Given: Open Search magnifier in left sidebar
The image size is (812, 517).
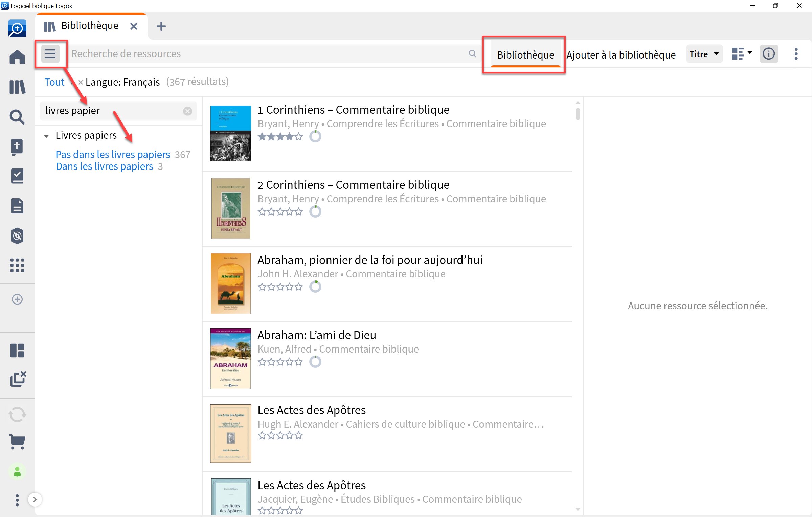Looking at the screenshot, I should click(x=17, y=117).
